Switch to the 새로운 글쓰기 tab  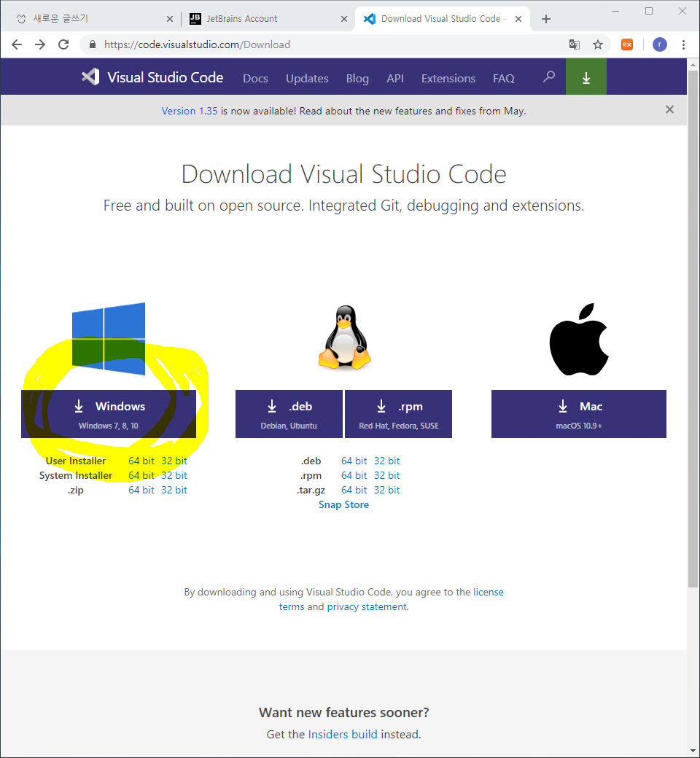[x=90, y=19]
